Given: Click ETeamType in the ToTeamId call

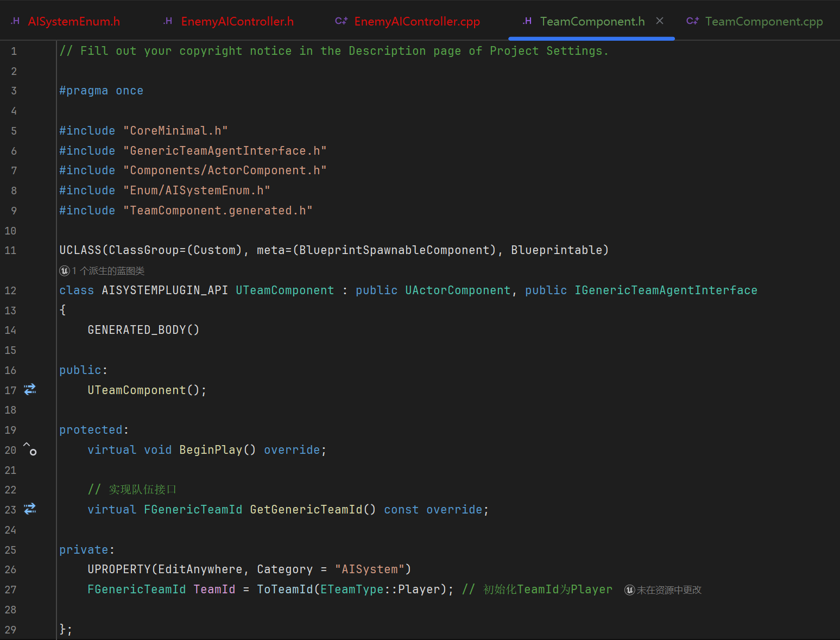Looking at the screenshot, I should (x=352, y=590).
